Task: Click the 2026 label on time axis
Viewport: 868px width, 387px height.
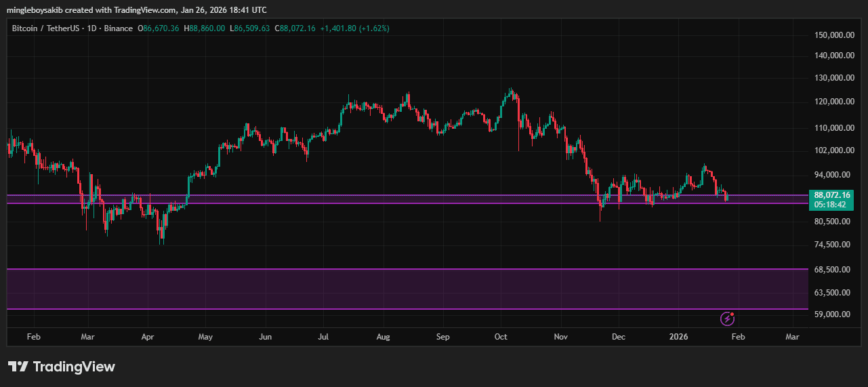Action: (x=679, y=336)
